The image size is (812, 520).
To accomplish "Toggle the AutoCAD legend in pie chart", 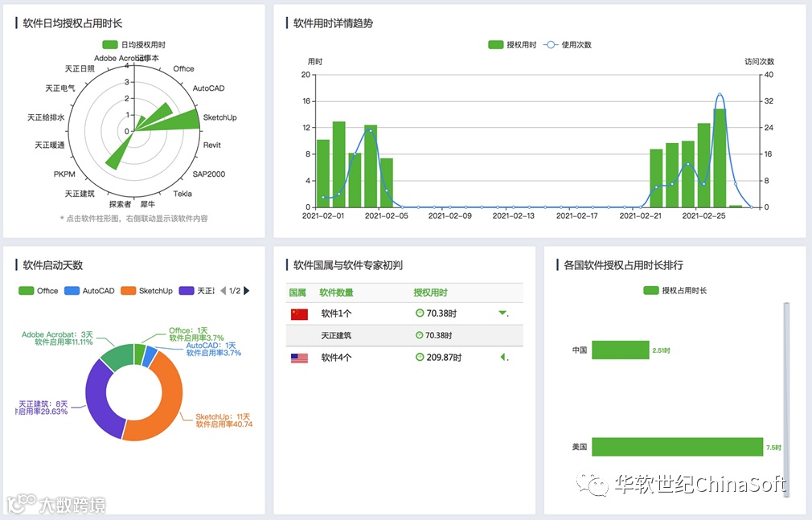I will (x=89, y=291).
